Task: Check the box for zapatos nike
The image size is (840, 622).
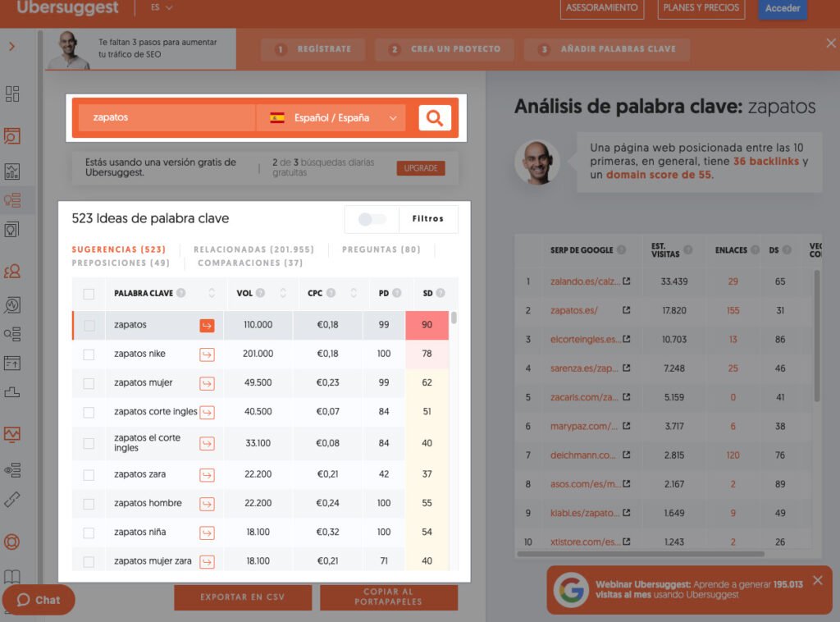Action: pyautogui.click(x=89, y=354)
